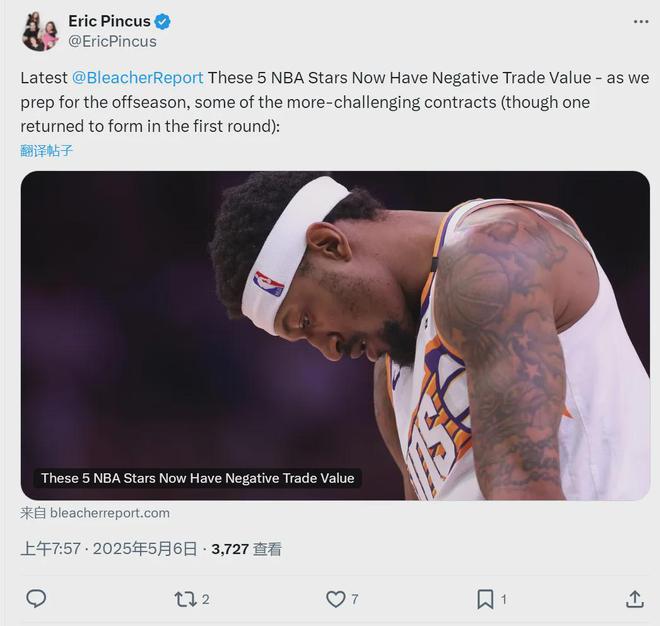Image resolution: width=660 pixels, height=626 pixels.
Task: Click the Eric Pincus display name
Action: [x=109, y=21]
